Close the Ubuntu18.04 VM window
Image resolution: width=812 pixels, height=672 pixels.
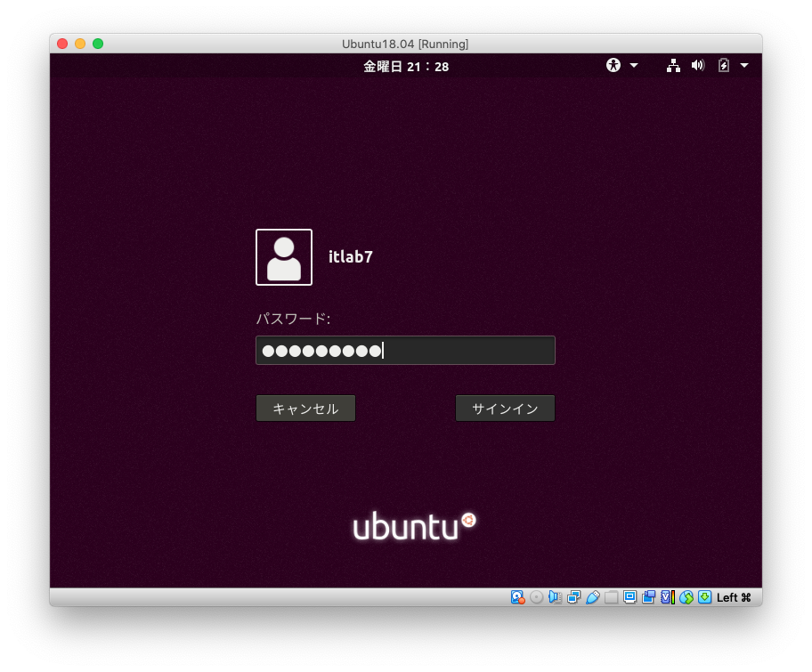(x=62, y=44)
